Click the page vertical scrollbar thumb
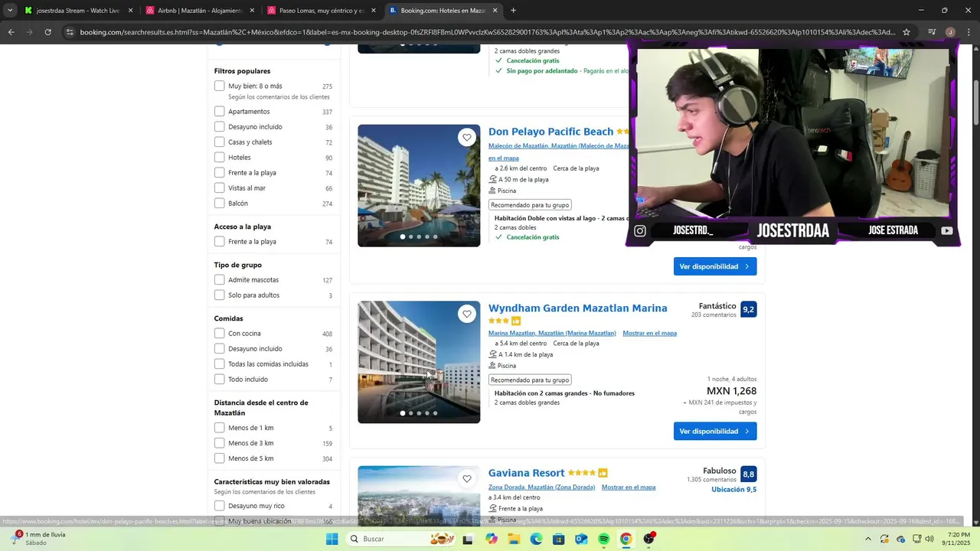Image resolution: width=980 pixels, height=551 pixels. 975,103
